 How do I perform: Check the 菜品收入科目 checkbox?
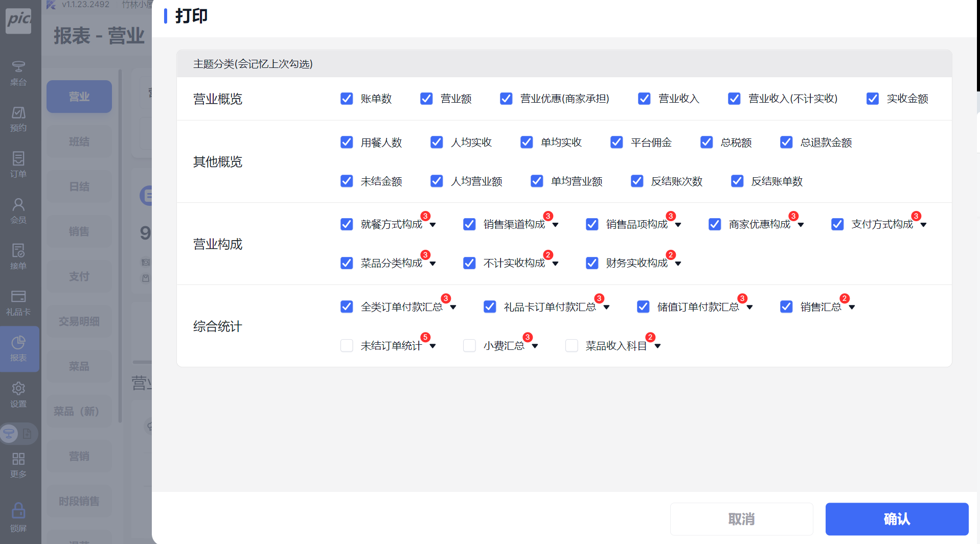point(572,346)
